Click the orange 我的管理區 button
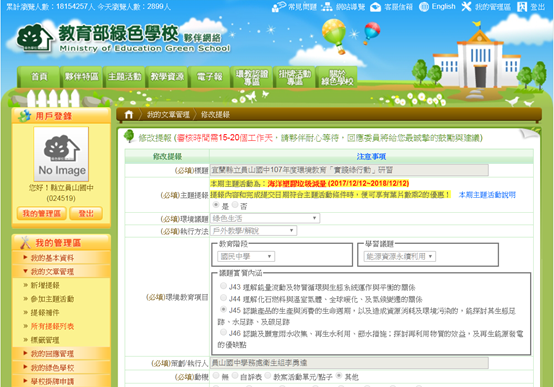Image resolution: width=554 pixels, height=387 pixels. pos(42,213)
